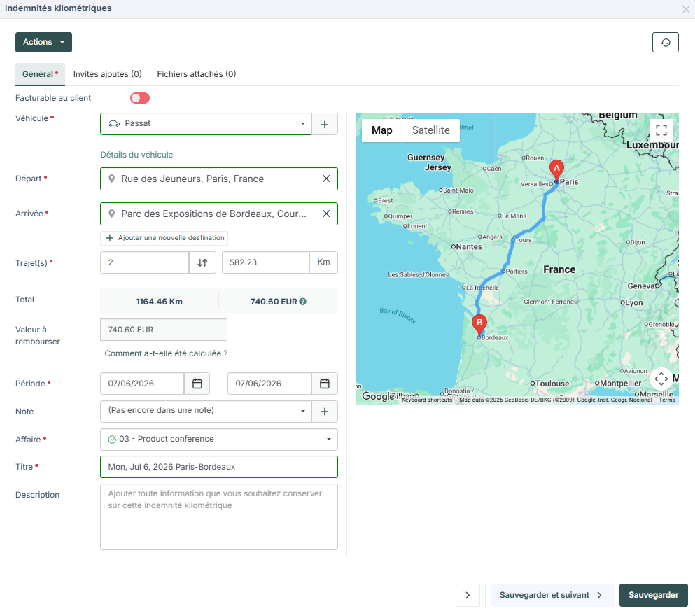Edit the Trajet(s) count field
695x616 pixels.
(144, 262)
